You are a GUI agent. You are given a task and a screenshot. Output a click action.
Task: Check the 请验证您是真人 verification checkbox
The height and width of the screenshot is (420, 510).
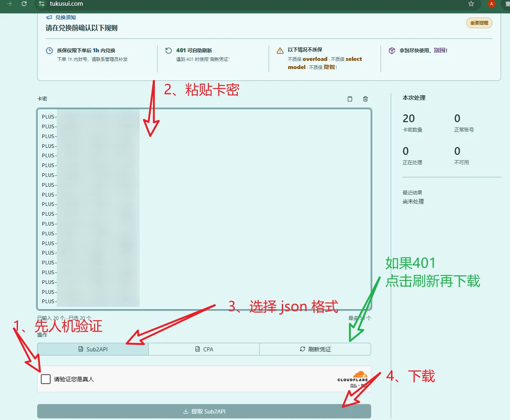click(46, 379)
